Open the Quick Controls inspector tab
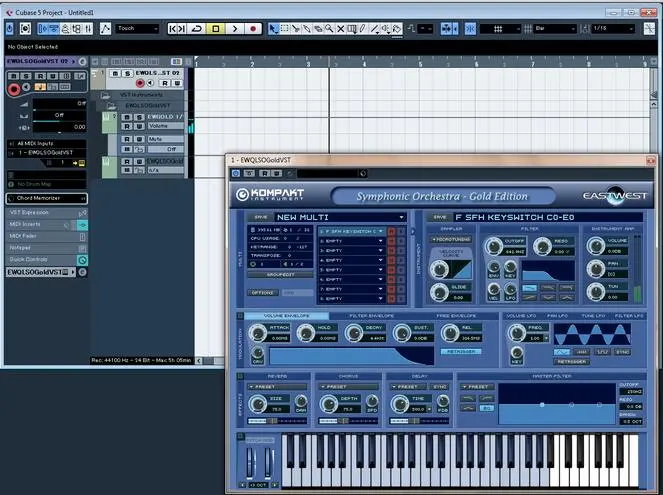 click(x=41, y=260)
